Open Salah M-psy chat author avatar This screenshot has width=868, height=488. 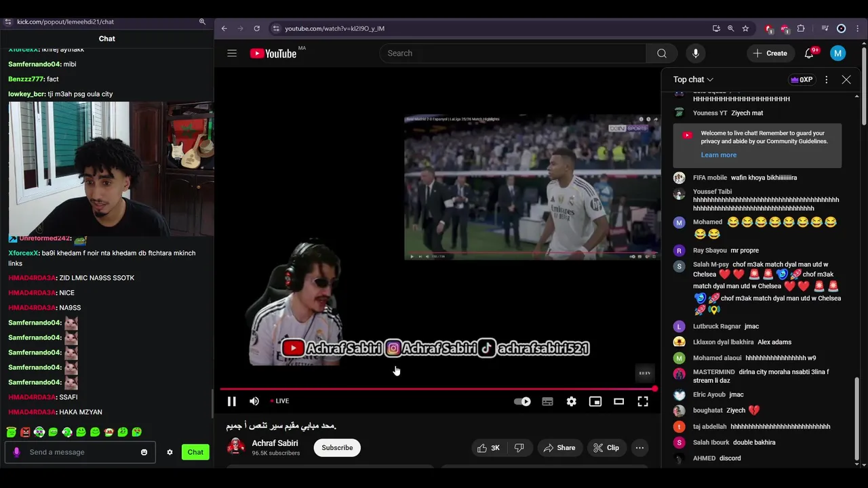(679, 266)
